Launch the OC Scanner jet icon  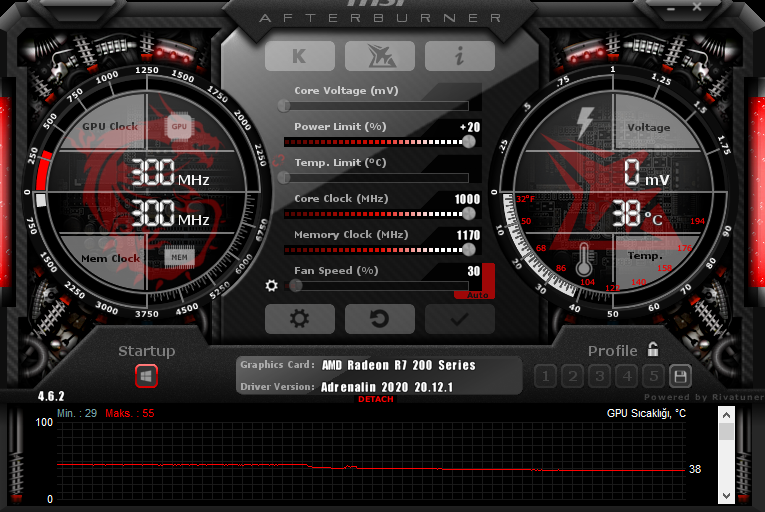coord(380,56)
